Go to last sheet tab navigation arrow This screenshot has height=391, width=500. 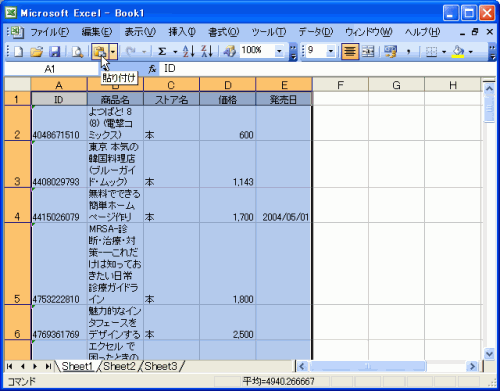tap(48, 366)
